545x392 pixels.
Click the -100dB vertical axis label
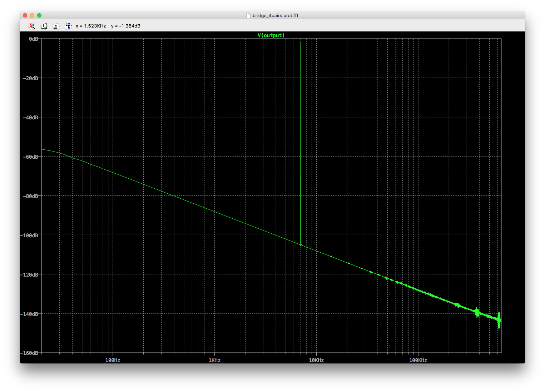29,235
